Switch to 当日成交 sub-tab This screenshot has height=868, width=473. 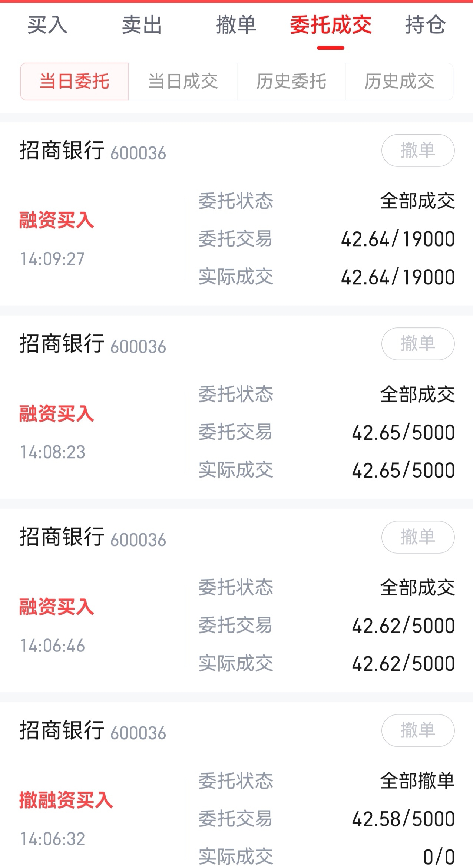coord(183,82)
